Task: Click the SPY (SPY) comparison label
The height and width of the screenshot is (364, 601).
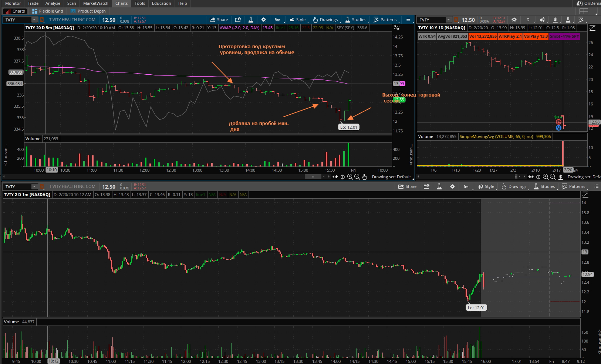Action: pyautogui.click(x=345, y=28)
